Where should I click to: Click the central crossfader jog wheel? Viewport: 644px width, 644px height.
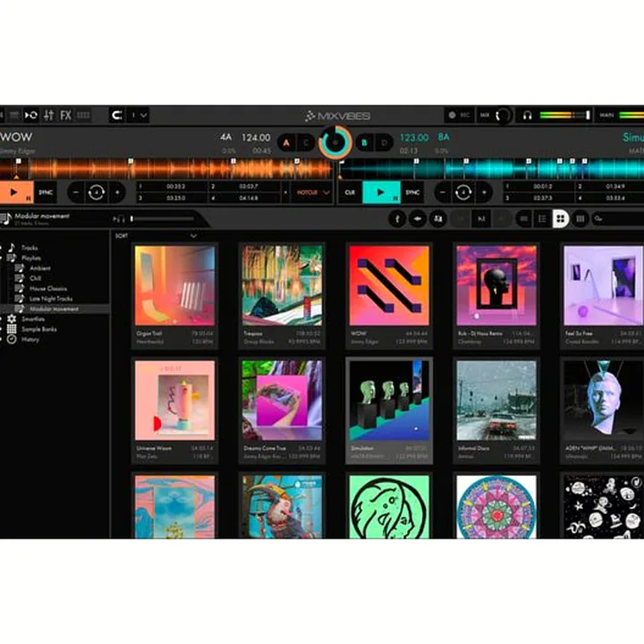click(x=335, y=142)
